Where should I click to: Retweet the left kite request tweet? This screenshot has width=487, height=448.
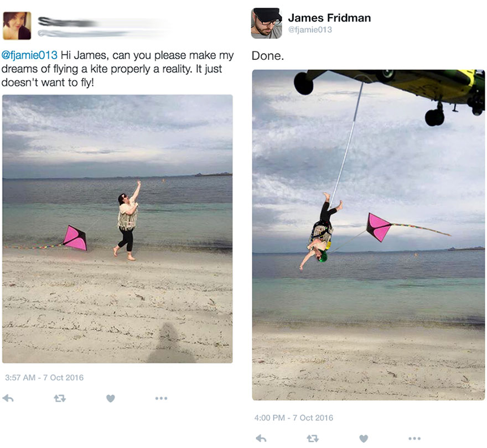60,398
